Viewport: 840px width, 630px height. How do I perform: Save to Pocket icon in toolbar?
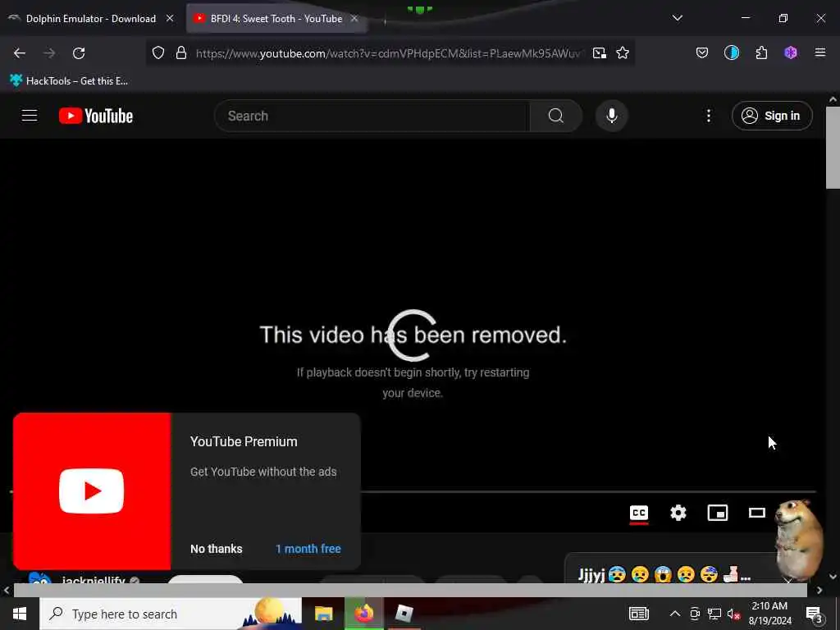[x=702, y=52]
